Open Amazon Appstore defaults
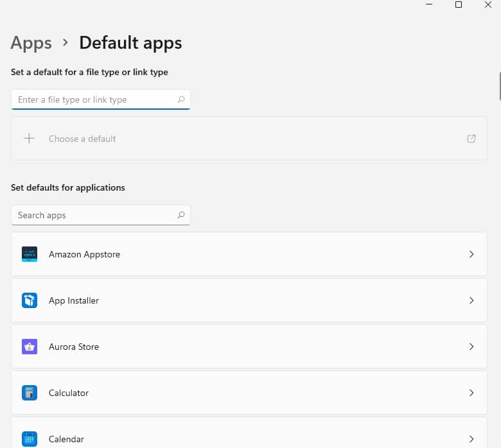 click(x=249, y=254)
